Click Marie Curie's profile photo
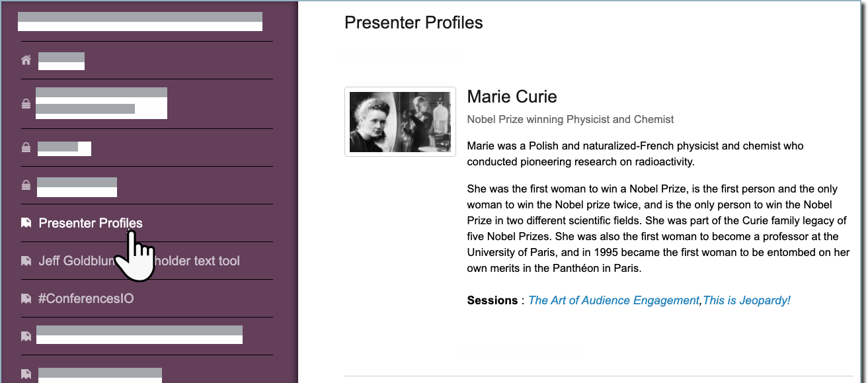This screenshot has height=383, width=868. coord(400,122)
